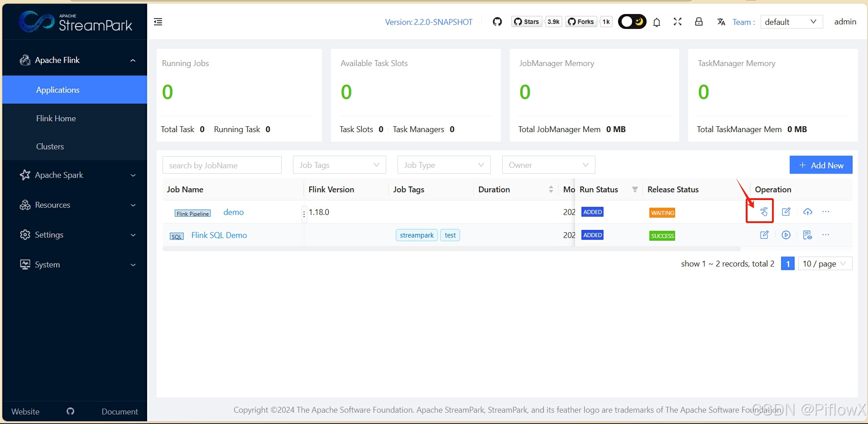This screenshot has height=424, width=868.
Task: Toggle the dark mode switch
Action: pos(632,22)
